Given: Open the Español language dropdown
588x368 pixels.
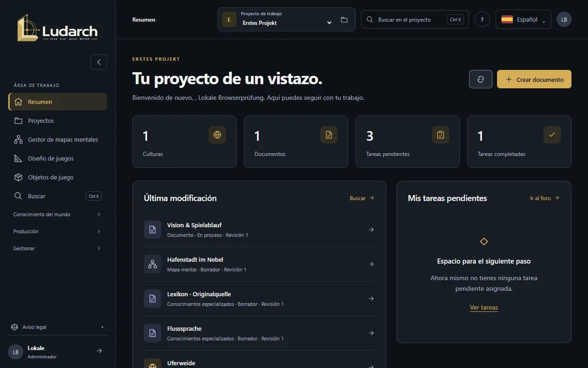Looking at the screenshot, I should (523, 19).
